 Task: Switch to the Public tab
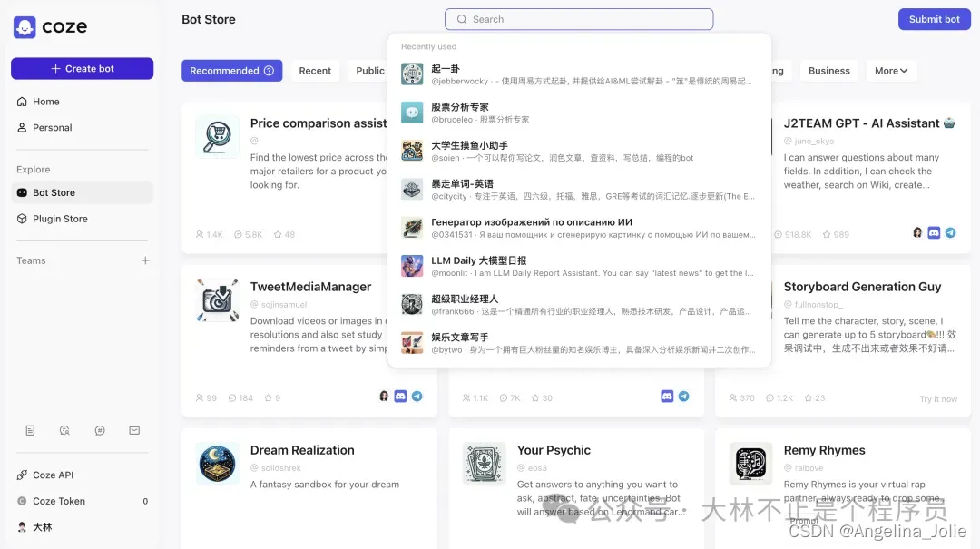coord(370,71)
